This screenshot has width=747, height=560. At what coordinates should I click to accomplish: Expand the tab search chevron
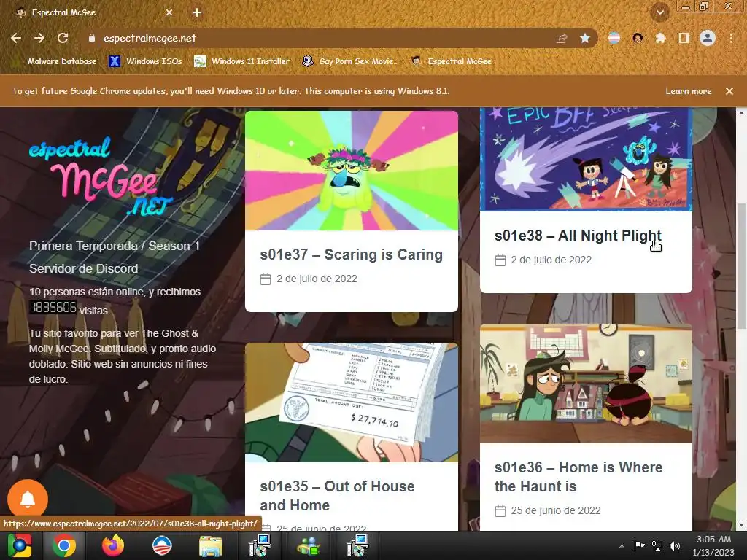pyautogui.click(x=659, y=12)
